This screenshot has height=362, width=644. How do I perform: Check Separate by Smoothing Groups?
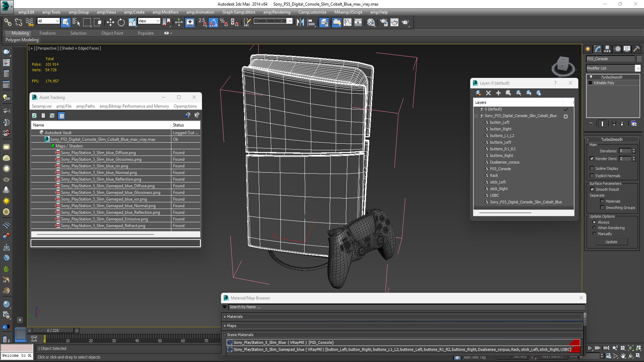602,207
